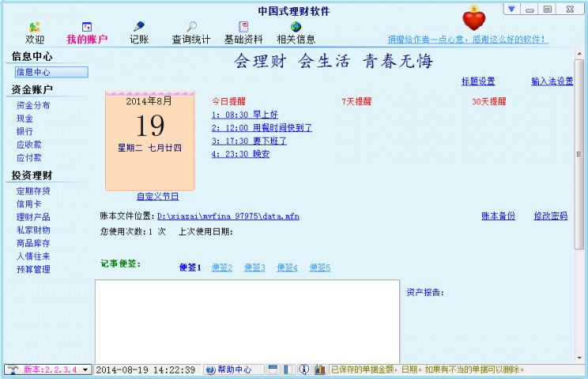Click the right vertical scrollbar
Viewport: 588px width, 379px height.
pos(579,158)
